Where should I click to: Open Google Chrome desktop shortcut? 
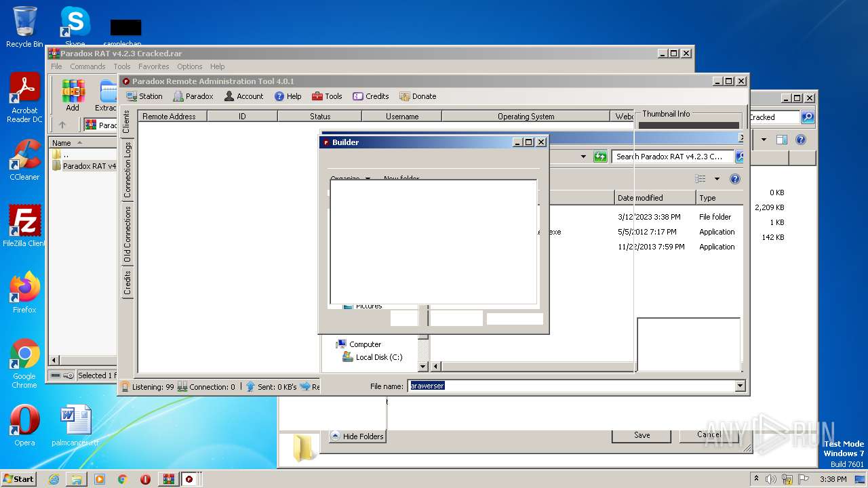[24, 363]
